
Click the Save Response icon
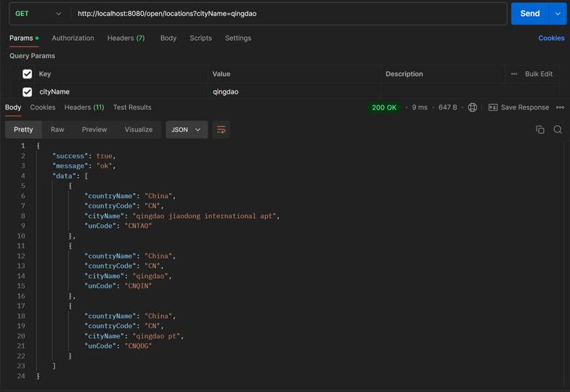493,107
